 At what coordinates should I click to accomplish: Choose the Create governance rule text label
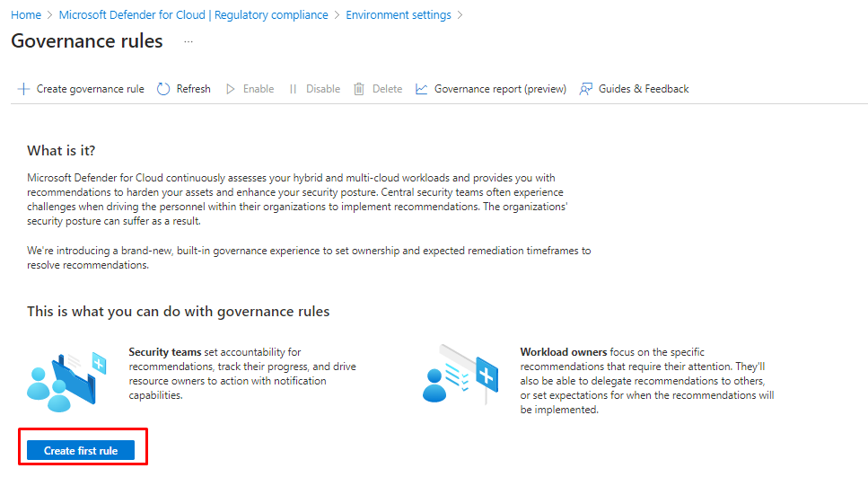[x=90, y=89]
